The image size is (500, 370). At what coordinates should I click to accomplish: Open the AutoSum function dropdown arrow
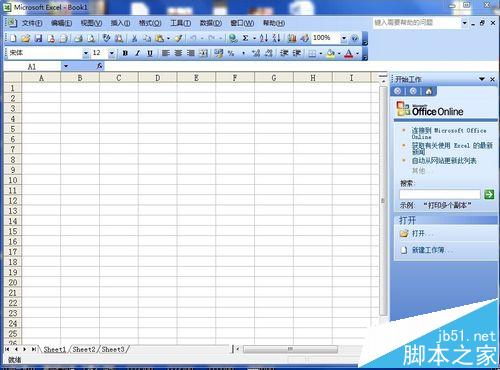(x=254, y=38)
